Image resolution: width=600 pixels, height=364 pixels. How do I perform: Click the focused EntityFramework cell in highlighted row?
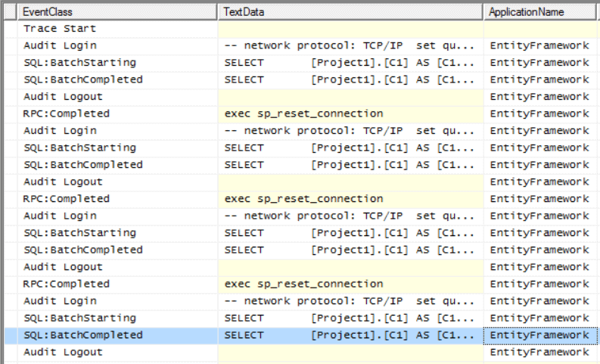click(x=540, y=335)
